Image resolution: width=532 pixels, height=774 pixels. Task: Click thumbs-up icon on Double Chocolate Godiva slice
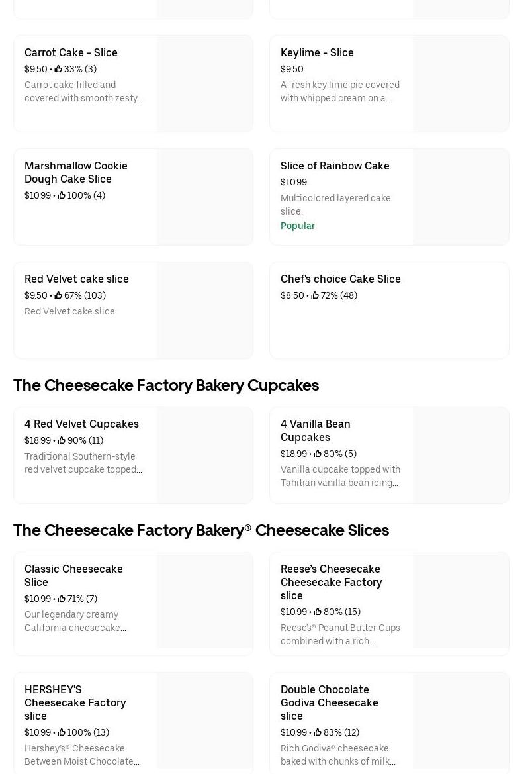click(318, 732)
